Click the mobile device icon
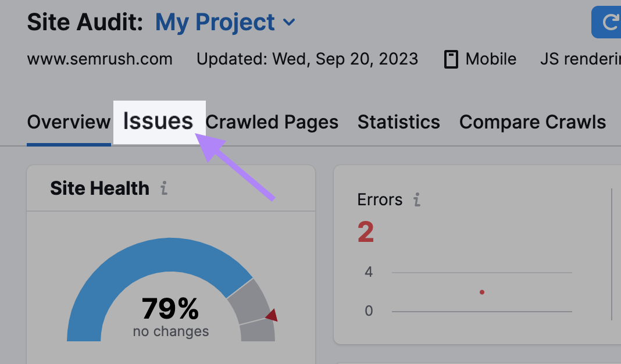The width and height of the screenshot is (621, 364). tap(451, 59)
